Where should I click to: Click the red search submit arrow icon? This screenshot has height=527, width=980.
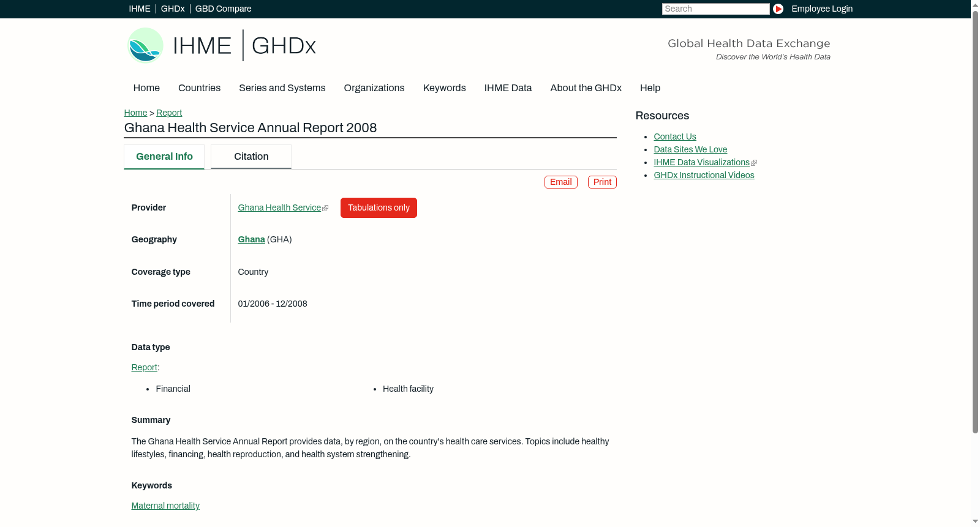[x=778, y=9]
